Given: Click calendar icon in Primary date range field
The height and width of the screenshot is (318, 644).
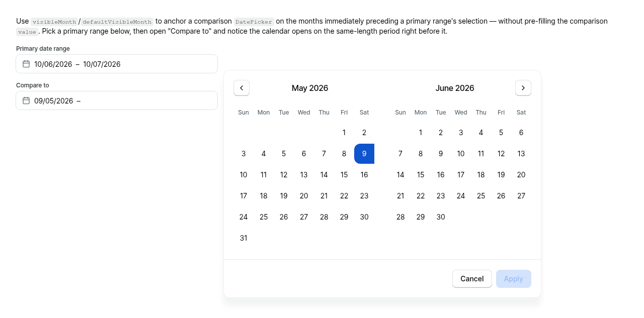Looking at the screenshot, I should point(26,64).
